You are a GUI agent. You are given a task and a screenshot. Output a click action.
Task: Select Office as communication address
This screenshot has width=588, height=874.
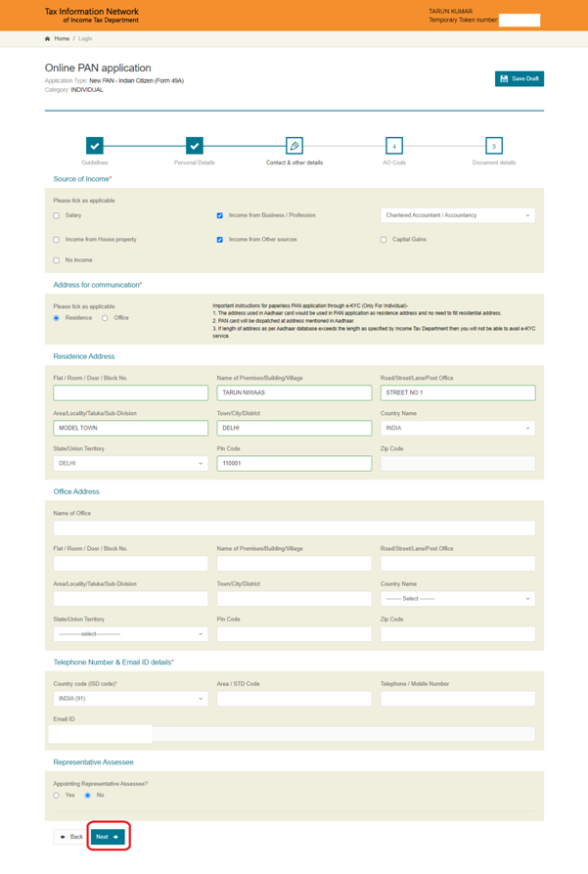[106, 318]
